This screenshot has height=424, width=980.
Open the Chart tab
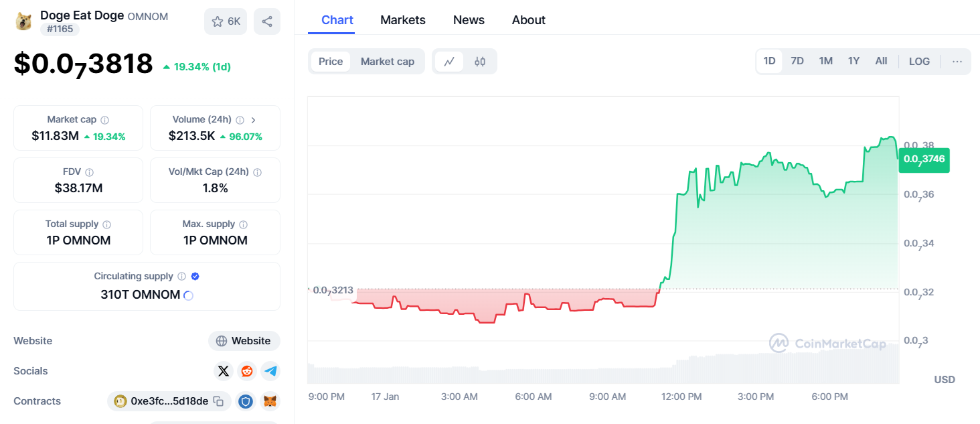[x=337, y=20]
